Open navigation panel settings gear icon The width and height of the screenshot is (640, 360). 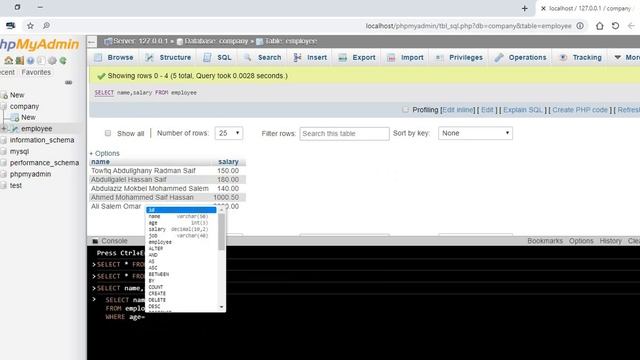(x=52, y=60)
